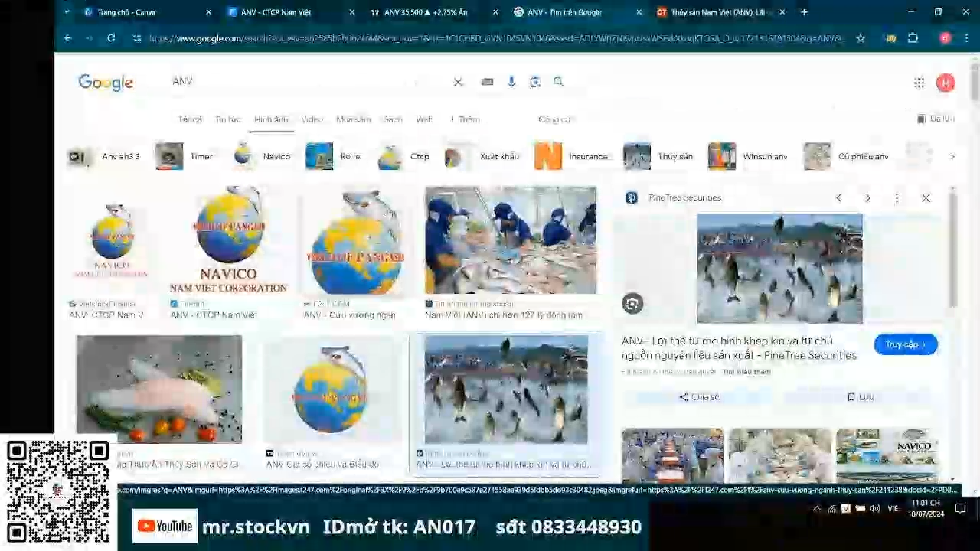Filter by the Navico chip
Viewport: 980px width, 551px height.
tap(263, 156)
